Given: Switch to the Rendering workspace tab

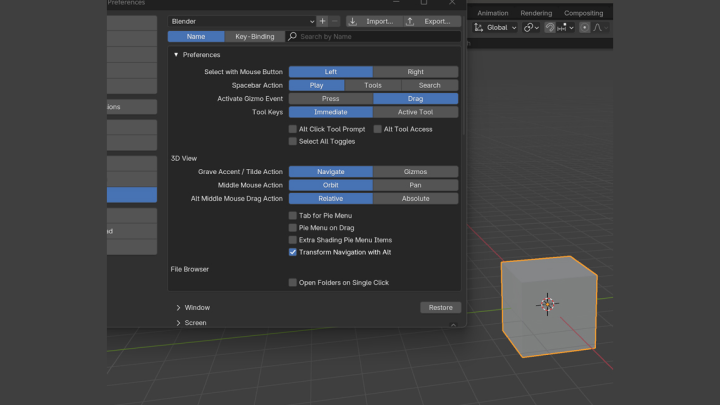Looking at the screenshot, I should point(536,13).
